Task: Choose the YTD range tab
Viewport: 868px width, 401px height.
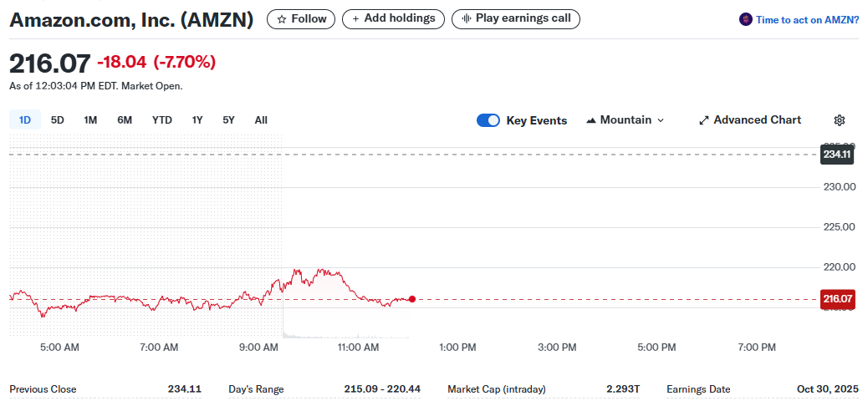Action: coord(162,120)
